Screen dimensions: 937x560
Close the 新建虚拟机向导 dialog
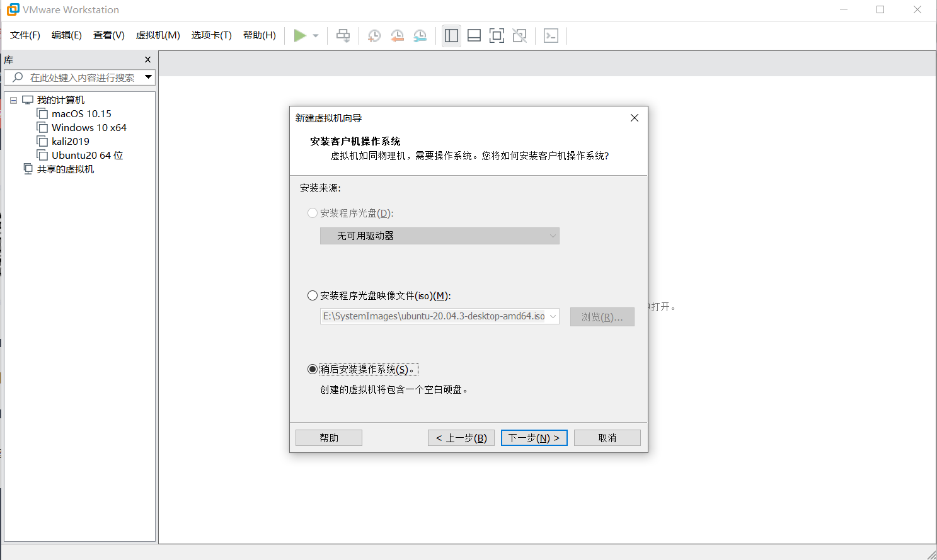635,118
